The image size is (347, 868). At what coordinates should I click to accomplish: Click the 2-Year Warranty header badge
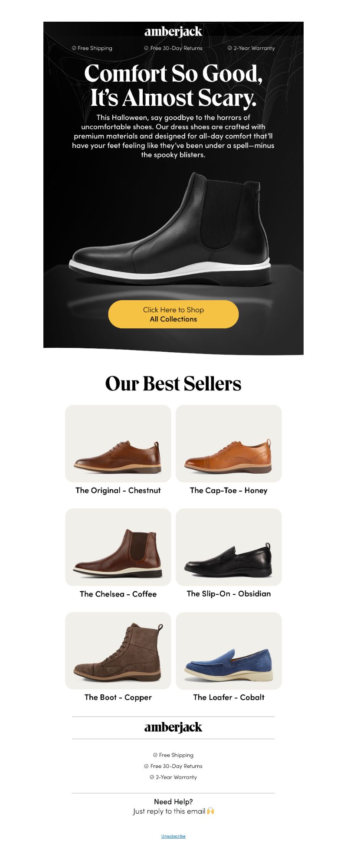coord(251,48)
